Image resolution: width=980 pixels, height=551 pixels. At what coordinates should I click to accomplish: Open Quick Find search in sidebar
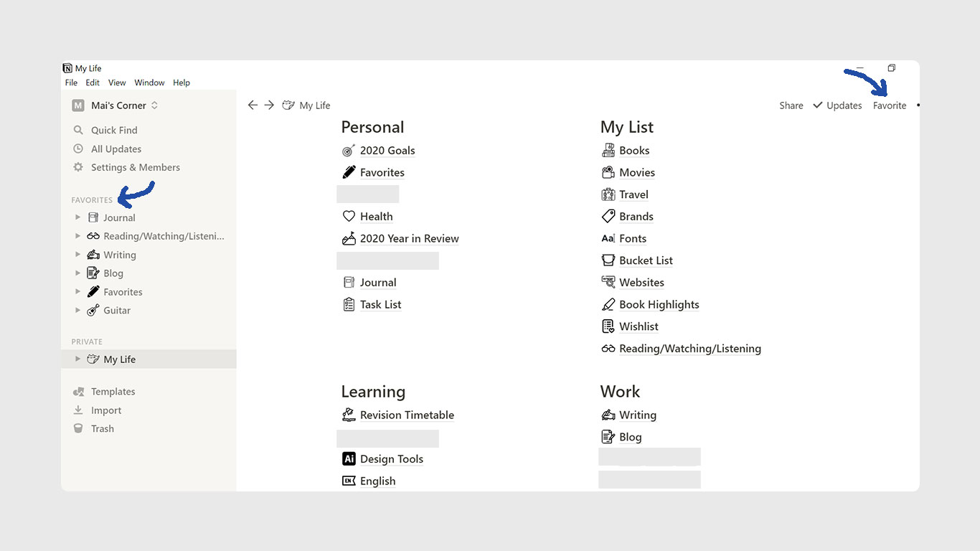point(113,130)
